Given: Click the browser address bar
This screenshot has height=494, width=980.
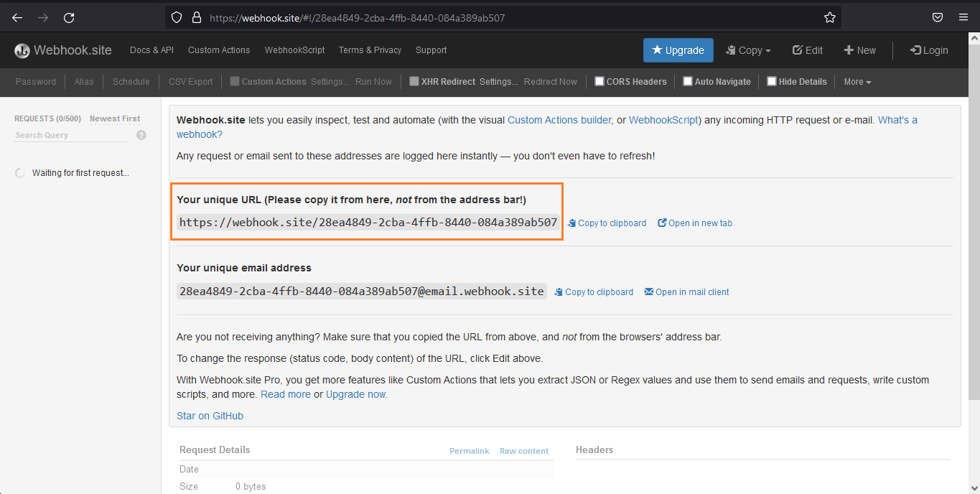Looking at the screenshot, I should (503, 17).
